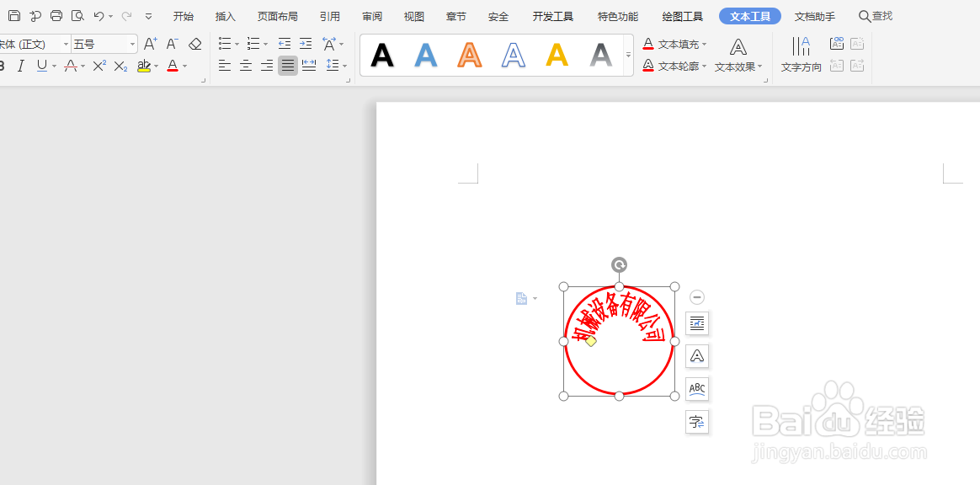Click the print preview icon
Image resolution: width=980 pixels, height=485 pixels.
pos(77,15)
